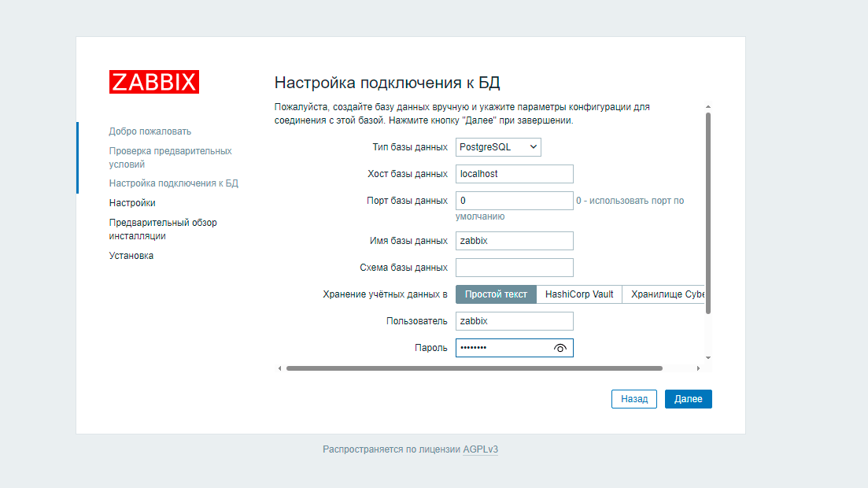Click the port hint text about default port

570,209
